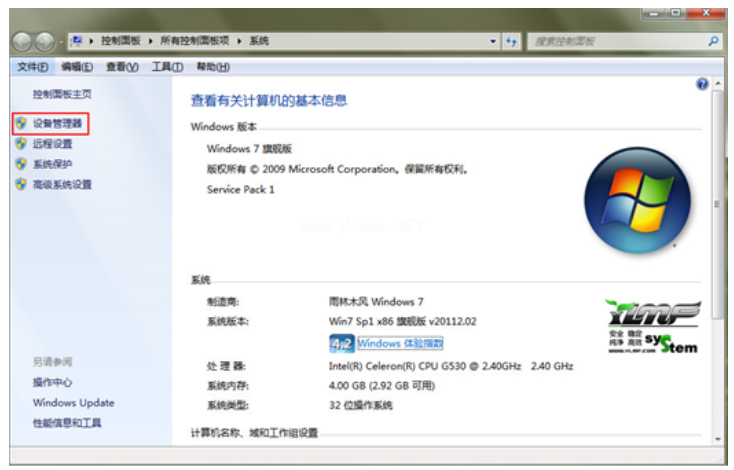
Task: Click the System Protection shield icon
Action: coord(20,164)
